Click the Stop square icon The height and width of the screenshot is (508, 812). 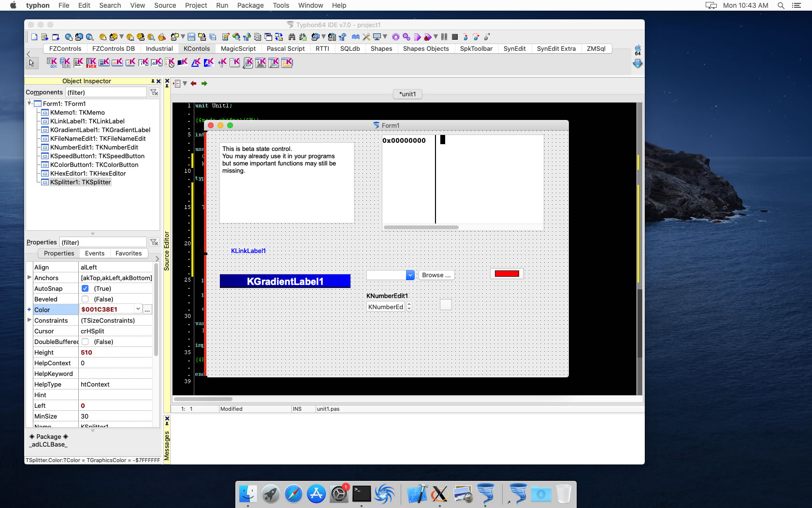pyautogui.click(x=455, y=37)
